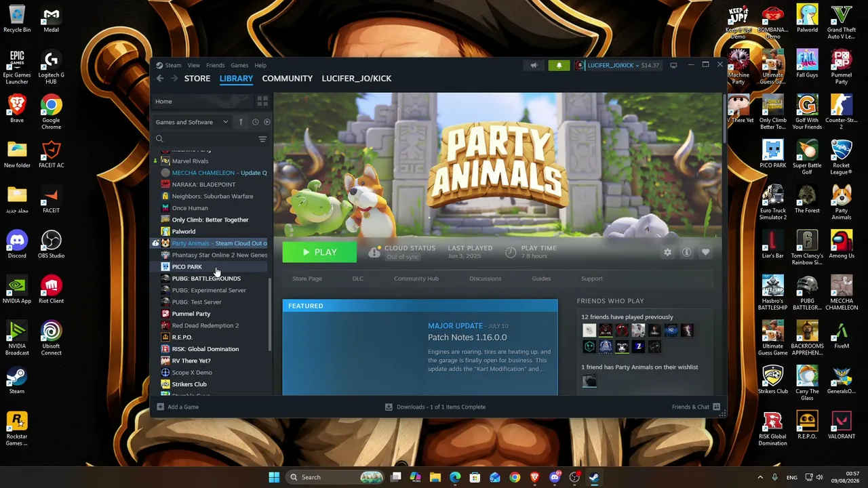Image resolution: width=868 pixels, height=488 pixels.
Task: Open Party Animals Community Hub link
Action: [x=416, y=279]
